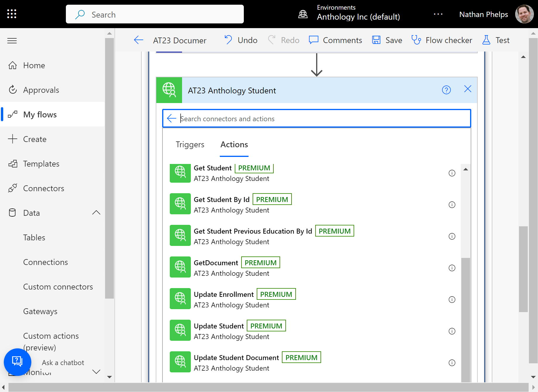Click the Update Enrollment connector icon

(180, 299)
